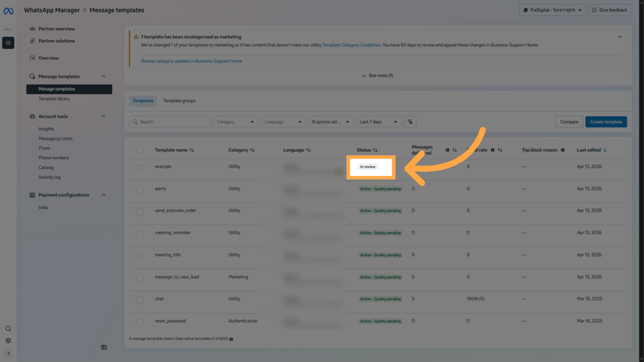
Task: Select the chat template checkbox
Action: pyautogui.click(x=140, y=300)
